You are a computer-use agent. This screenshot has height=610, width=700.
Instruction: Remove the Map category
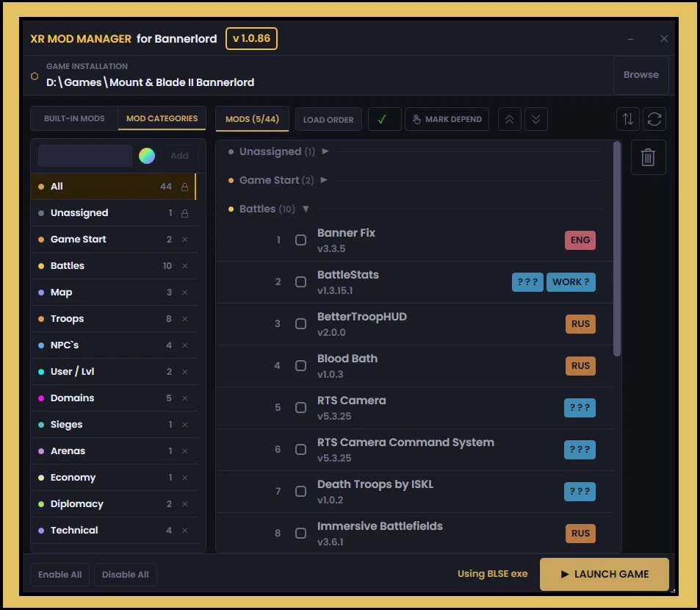pos(185,292)
